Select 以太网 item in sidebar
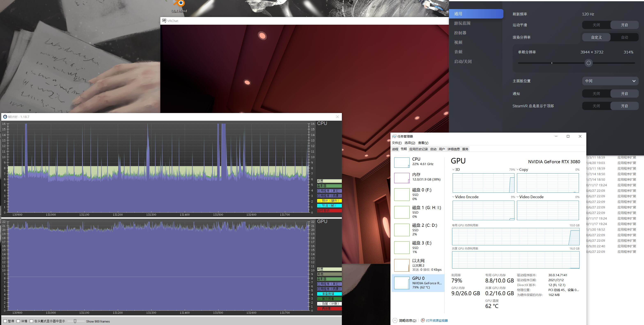 pos(418,265)
